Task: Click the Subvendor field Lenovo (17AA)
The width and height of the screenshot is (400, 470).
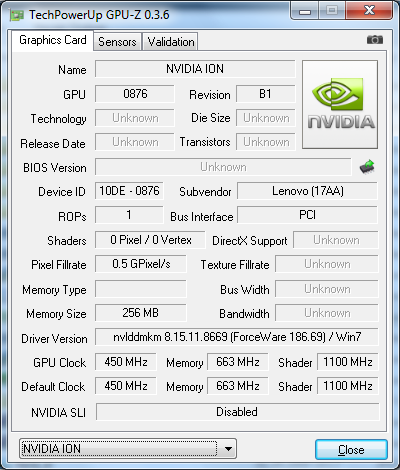Action: (x=307, y=191)
